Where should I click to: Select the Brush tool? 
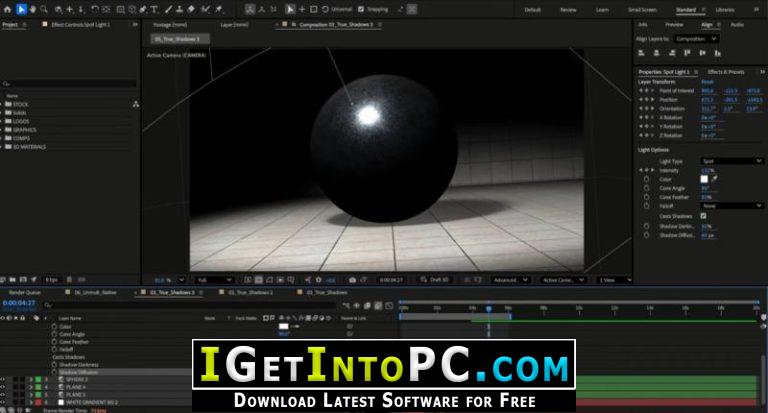pos(168,9)
